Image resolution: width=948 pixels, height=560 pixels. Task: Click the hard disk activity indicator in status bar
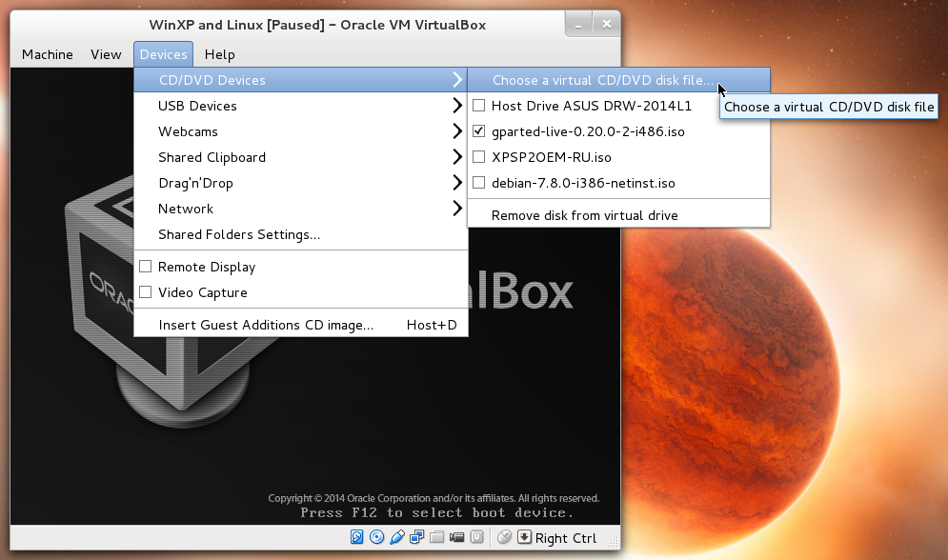tap(356, 537)
